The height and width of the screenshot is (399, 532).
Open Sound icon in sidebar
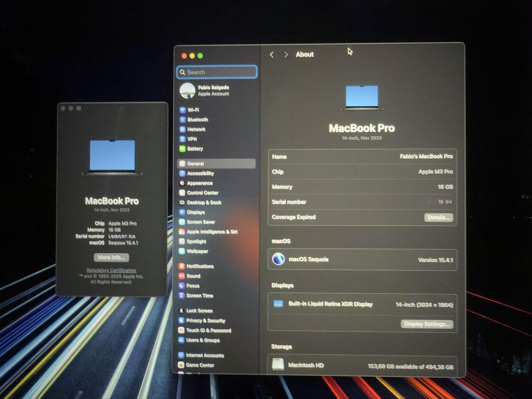(x=181, y=276)
